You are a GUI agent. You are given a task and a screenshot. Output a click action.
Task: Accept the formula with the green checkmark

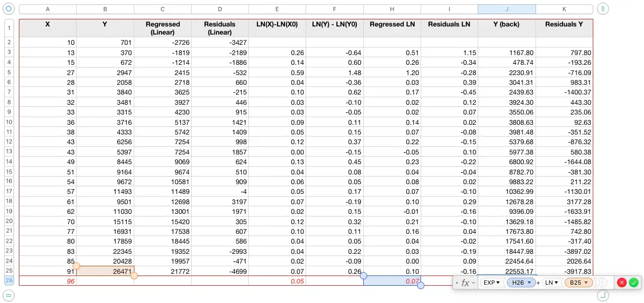(634, 282)
